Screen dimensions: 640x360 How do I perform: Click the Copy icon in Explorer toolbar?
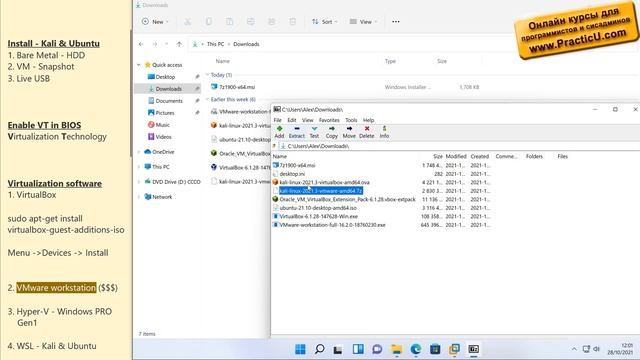click(x=209, y=22)
